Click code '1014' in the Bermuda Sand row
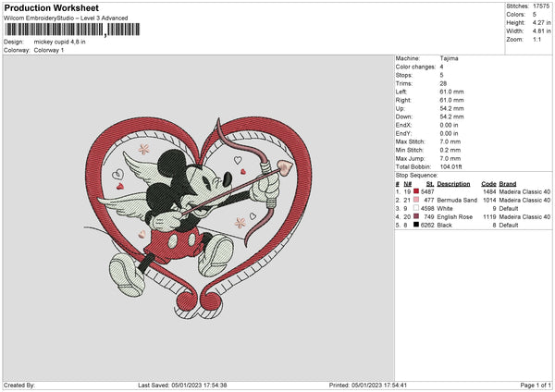 coord(489,200)
